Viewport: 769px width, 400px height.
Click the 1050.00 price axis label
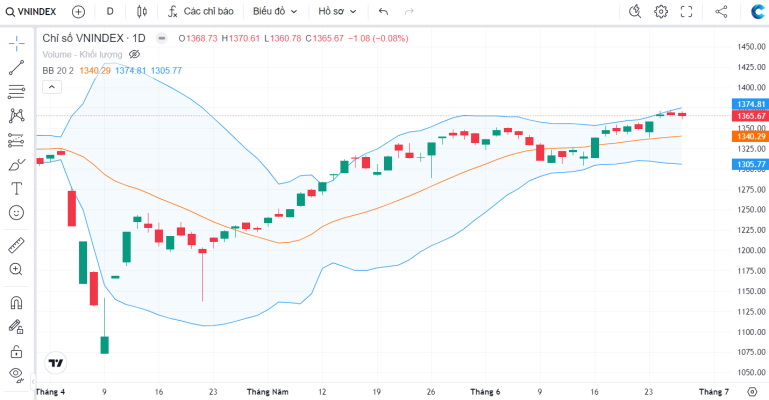[751, 372]
